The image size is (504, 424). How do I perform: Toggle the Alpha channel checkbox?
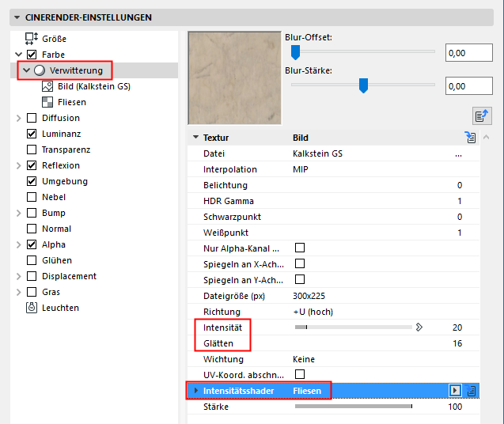(x=32, y=244)
